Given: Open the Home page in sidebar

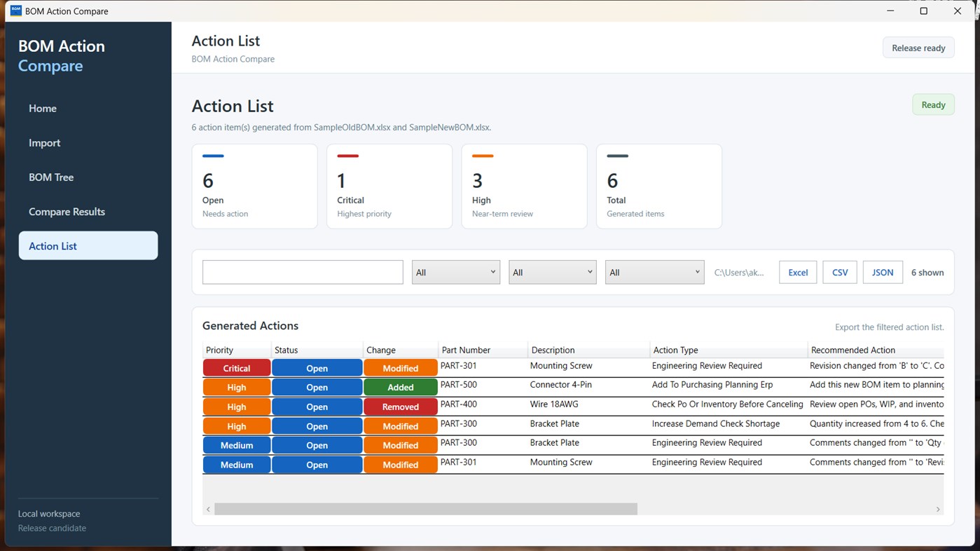Looking at the screenshot, I should [x=88, y=108].
